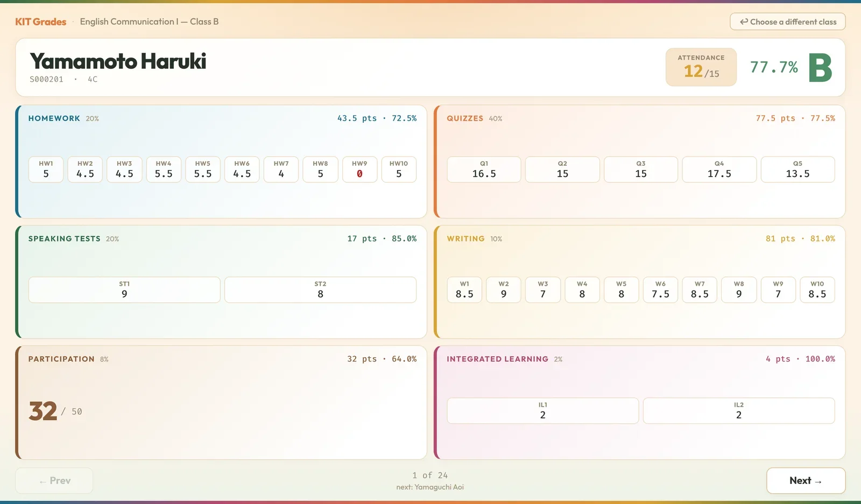Select the ST2 speaking test score
Screen dimensions: 861x504
click(x=320, y=290)
